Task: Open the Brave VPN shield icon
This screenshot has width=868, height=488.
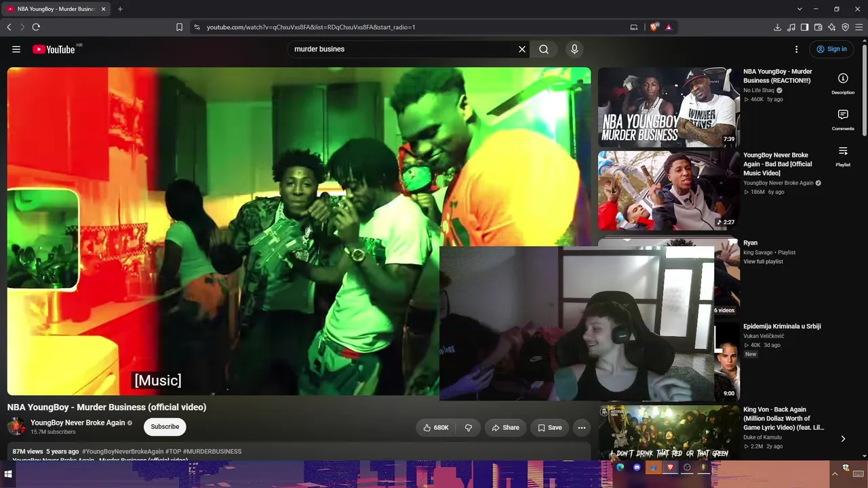Action: 845,27
